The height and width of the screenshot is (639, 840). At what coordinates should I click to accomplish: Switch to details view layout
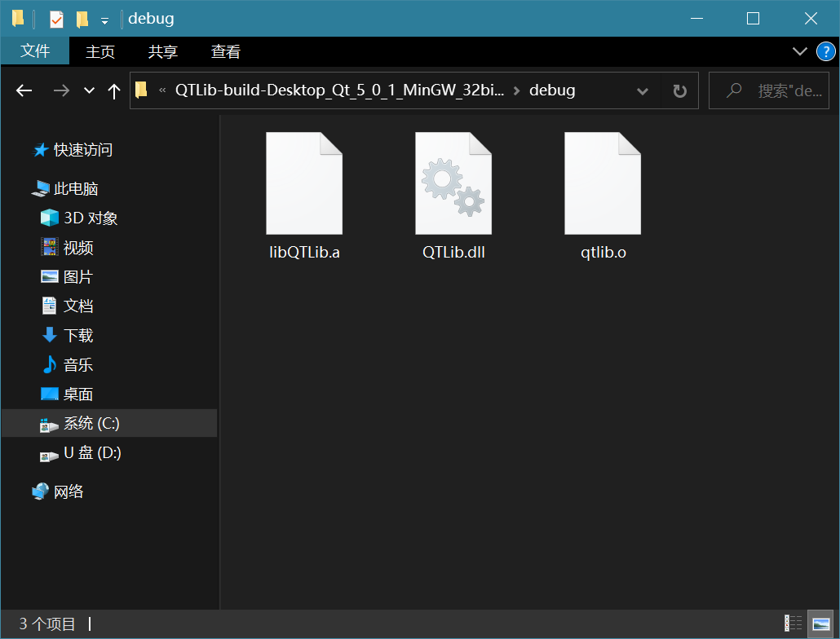793,624
